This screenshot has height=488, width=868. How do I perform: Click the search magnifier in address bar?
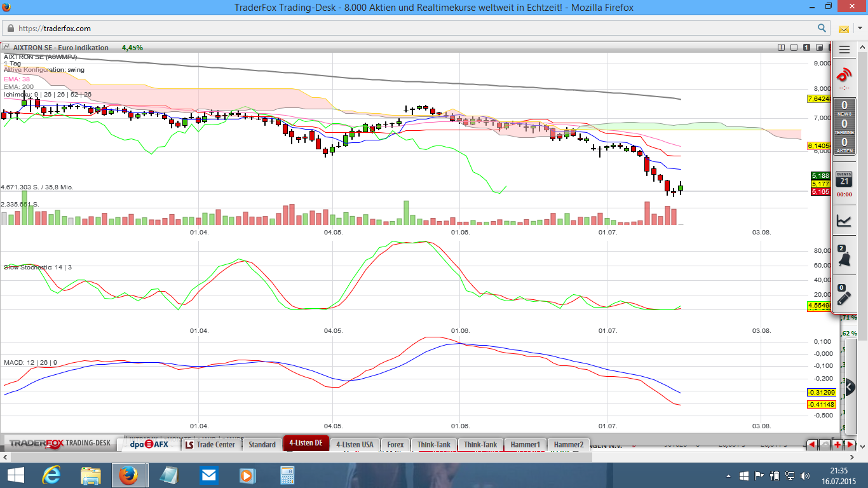coord(822,28)
